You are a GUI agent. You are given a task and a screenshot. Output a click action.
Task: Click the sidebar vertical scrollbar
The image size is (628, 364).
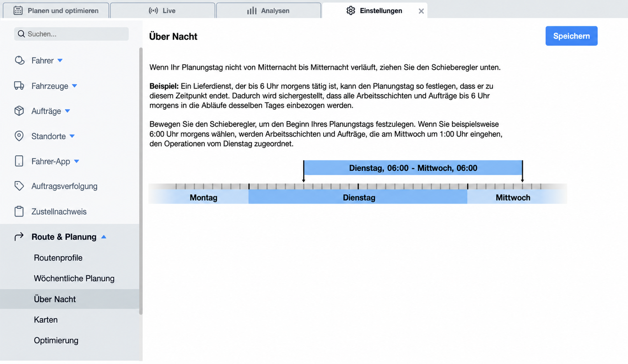coord(141,181)
